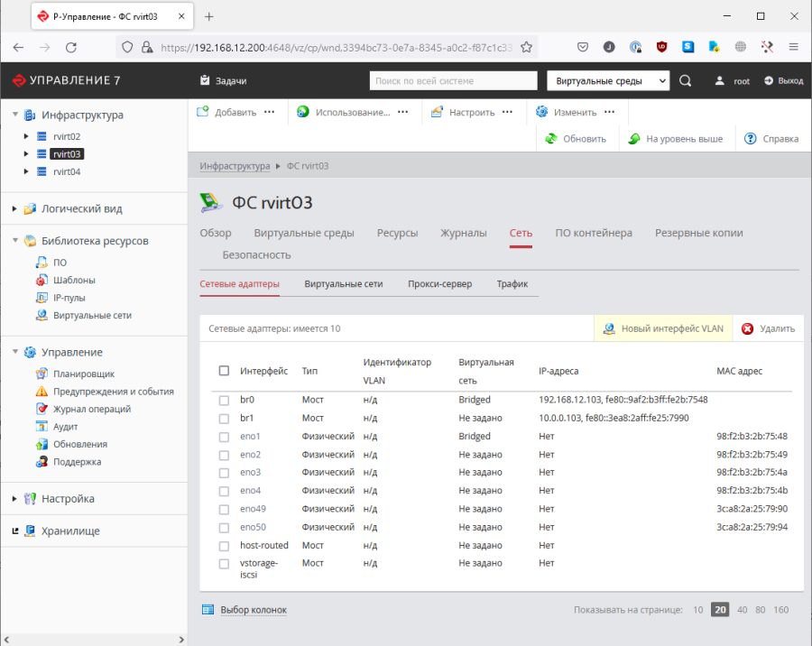Open the Виртуальные среды search scope dropdown

(608, 81)
